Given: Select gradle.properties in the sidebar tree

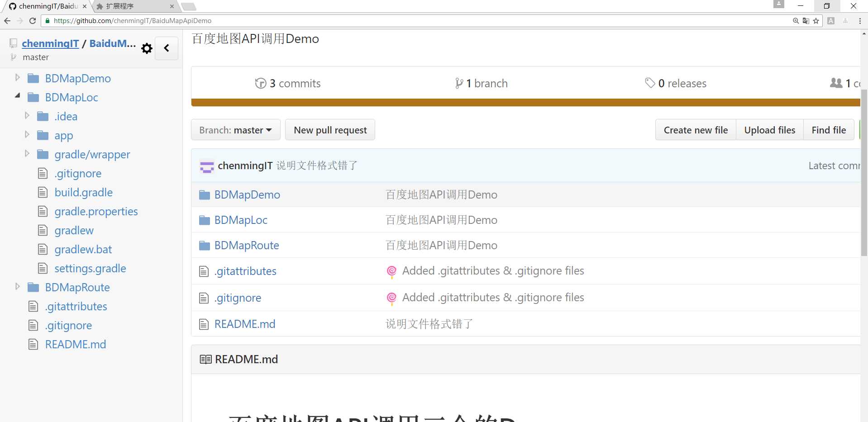Looking at the screenshot, I should (x=96, y=212).
